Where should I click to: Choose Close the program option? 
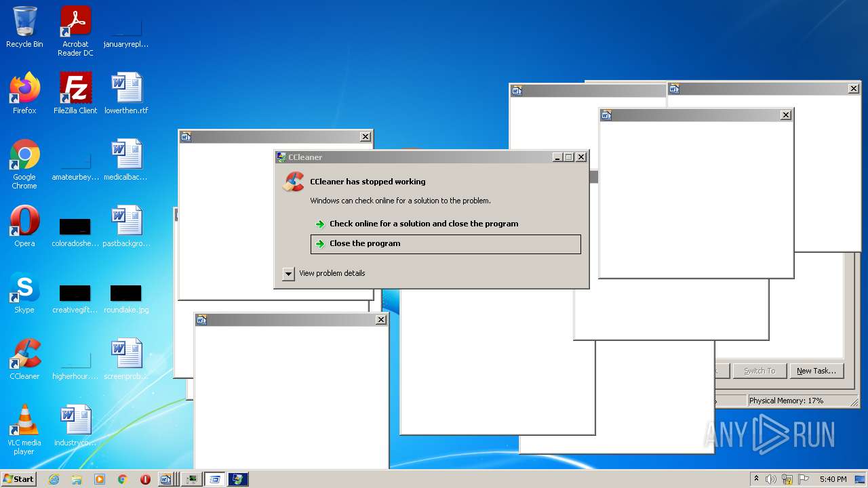point(446,244)
